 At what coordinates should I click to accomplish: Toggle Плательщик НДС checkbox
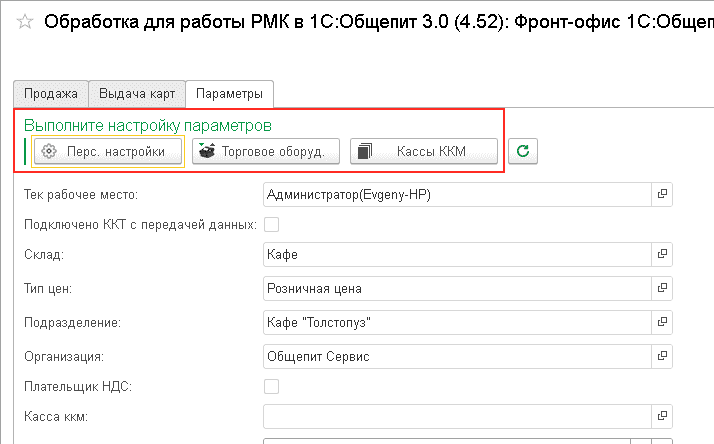coord(271,386)
